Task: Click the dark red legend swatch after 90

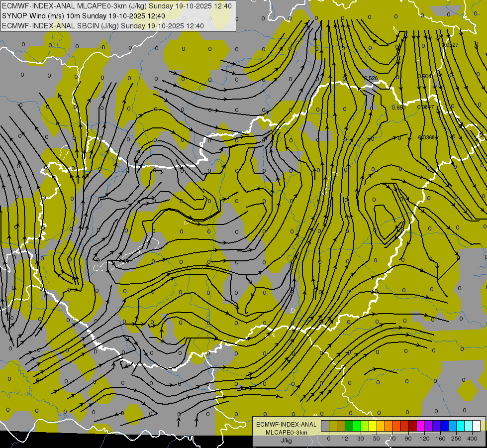Action: 413,426
